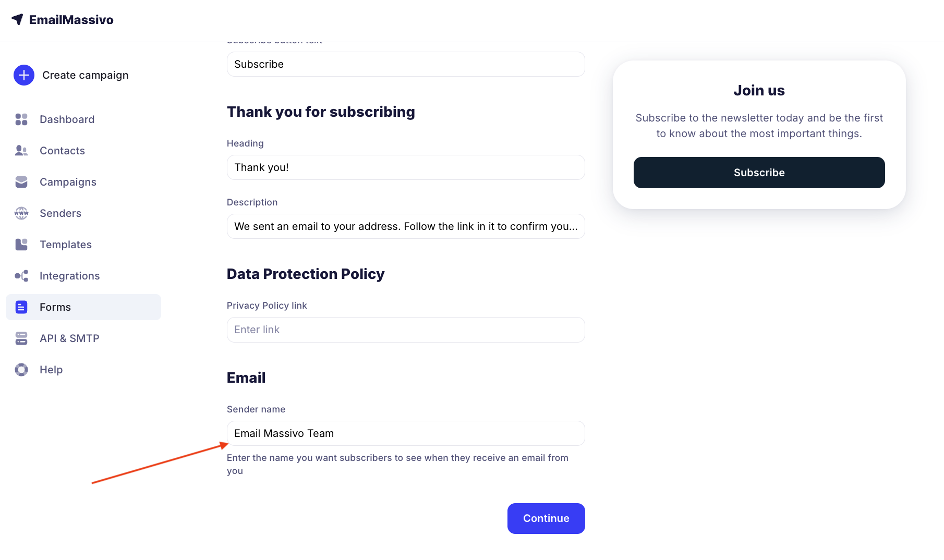Click the Templates icon in sidebar
The image size is (944, 560).
click(x=21, y=245)
